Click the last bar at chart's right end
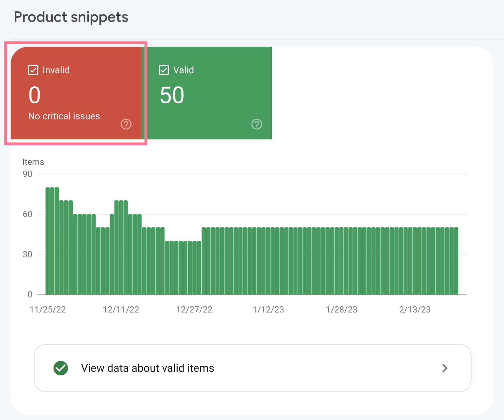 point(456,261)
